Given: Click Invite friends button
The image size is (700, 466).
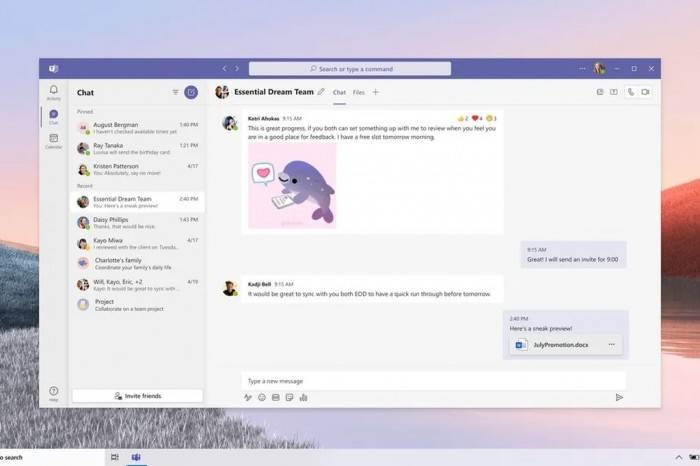Looking at the screenshot, I should 138,396.
